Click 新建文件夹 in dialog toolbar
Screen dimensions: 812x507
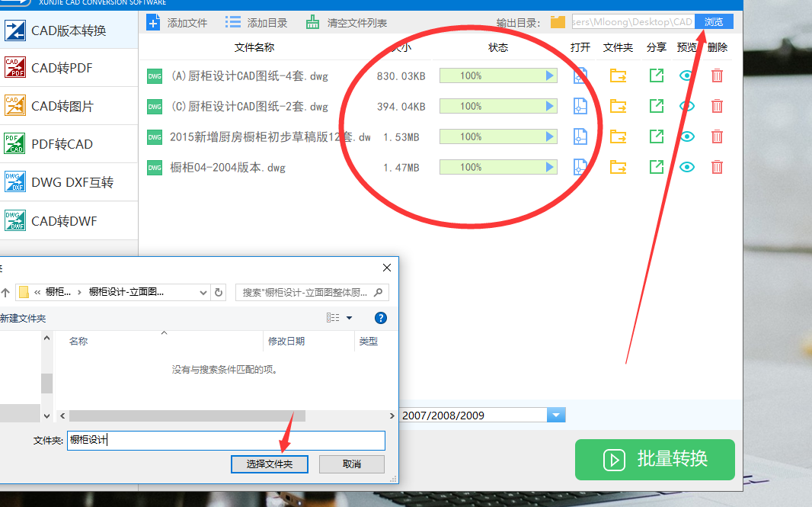[x=23, y=318]
